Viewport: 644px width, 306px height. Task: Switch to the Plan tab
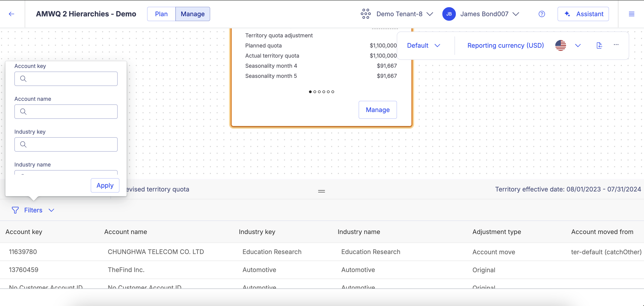tap(161, 13)
